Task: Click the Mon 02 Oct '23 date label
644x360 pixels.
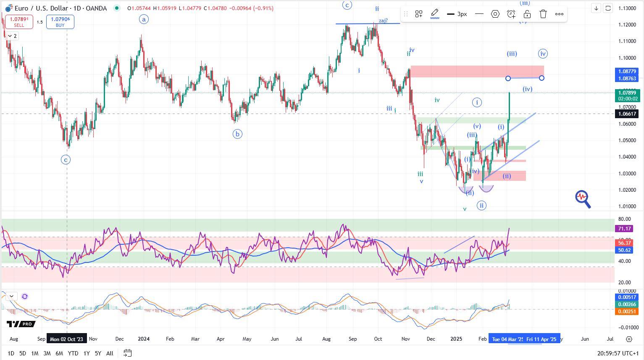Action: pos(67,339)
